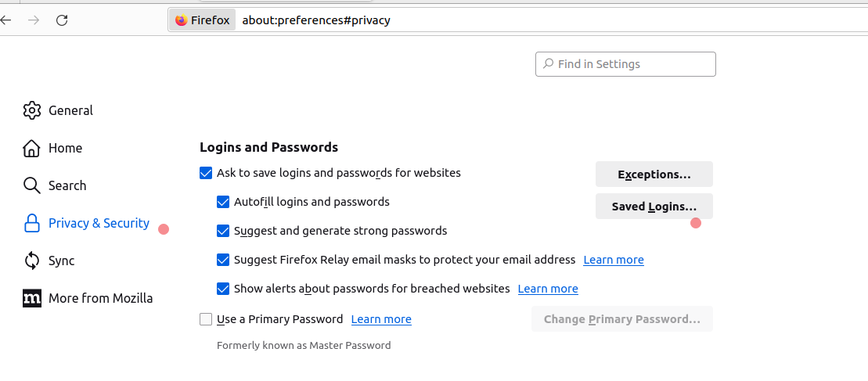Disable Suggest and generate strong passwords
Screen dimensions: 868x381
[223, 231]
